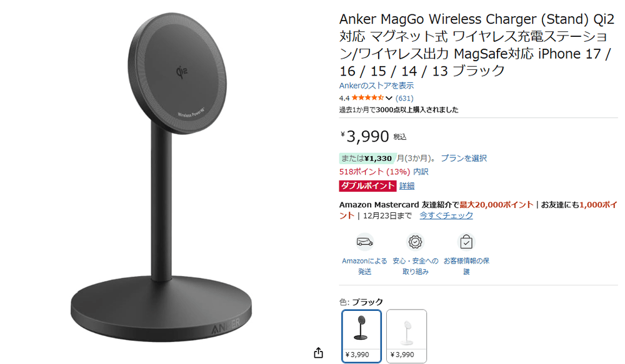Screen dimensions: 625x364
Task: Click the お客様情報の保護 label
Action: [466, 266]
